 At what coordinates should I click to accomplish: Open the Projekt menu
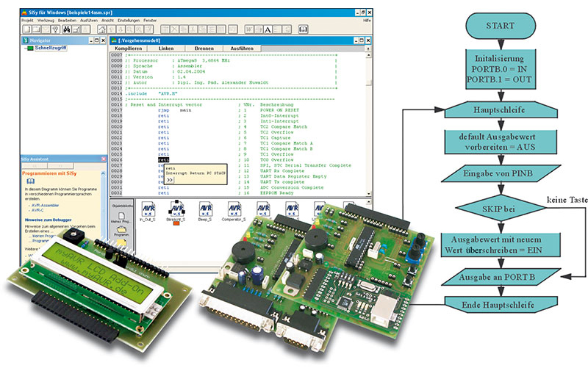[27, 21]
